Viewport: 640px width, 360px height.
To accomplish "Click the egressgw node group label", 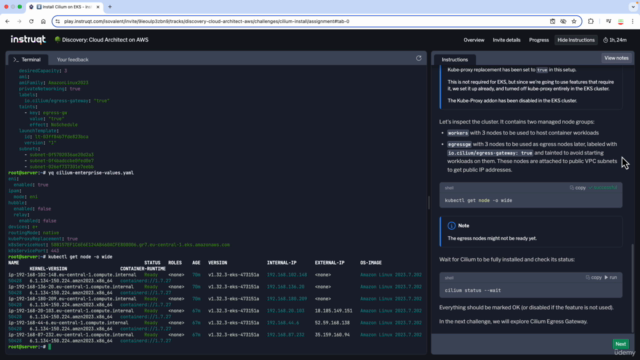I will point(459,144).
